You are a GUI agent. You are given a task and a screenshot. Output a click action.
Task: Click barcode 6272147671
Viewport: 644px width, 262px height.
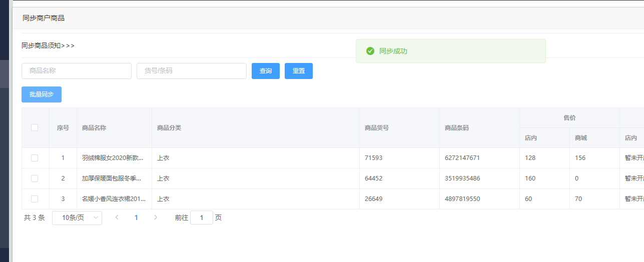pos(462,158)
